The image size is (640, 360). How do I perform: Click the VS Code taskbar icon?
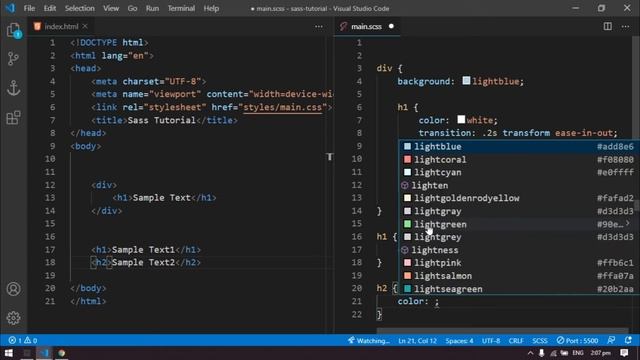(x=44, y=353)
